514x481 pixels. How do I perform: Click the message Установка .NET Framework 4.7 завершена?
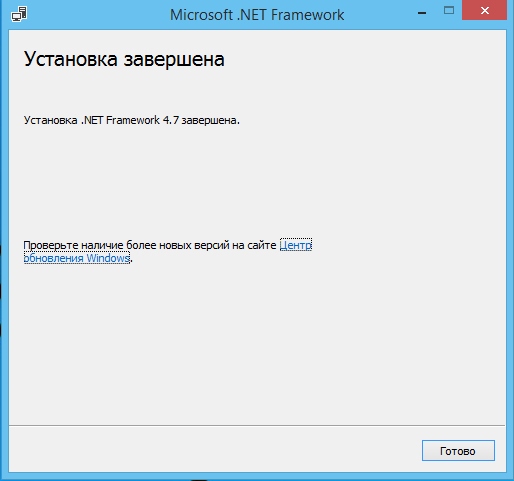(x=131, y=120)
